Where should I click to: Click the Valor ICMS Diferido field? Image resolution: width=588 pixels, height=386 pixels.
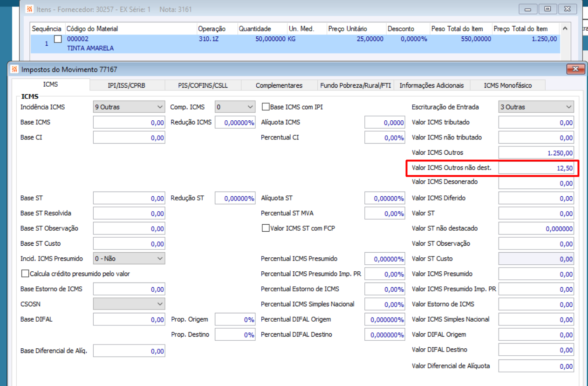pos(536,198)
